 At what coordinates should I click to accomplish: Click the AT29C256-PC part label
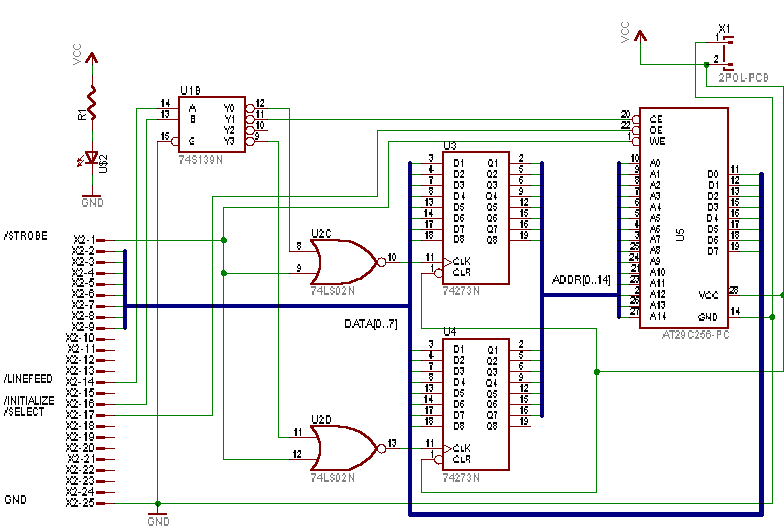pyautogui.click(x=696, y=335)
